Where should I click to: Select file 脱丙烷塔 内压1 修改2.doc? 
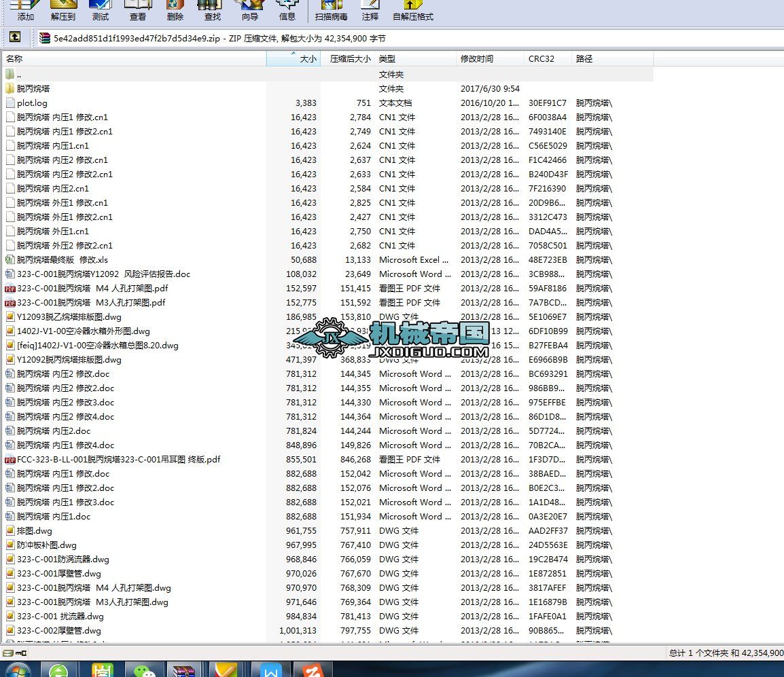[x=65, y=488]
